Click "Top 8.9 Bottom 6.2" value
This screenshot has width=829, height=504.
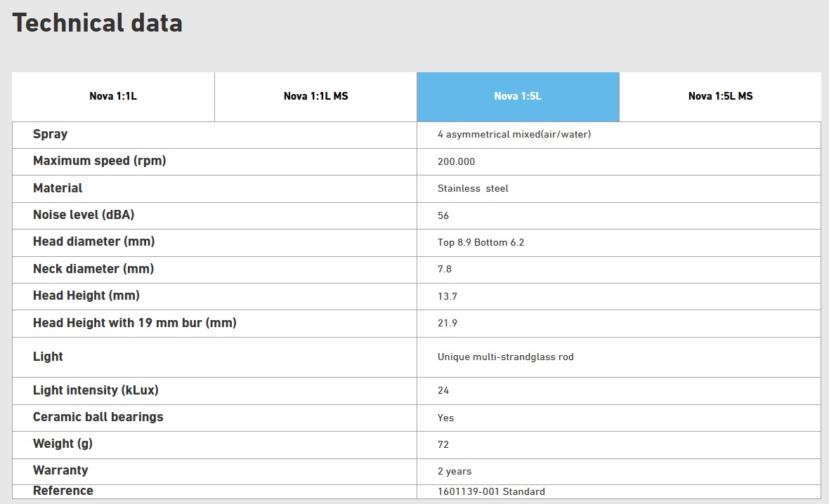(481, 242)
